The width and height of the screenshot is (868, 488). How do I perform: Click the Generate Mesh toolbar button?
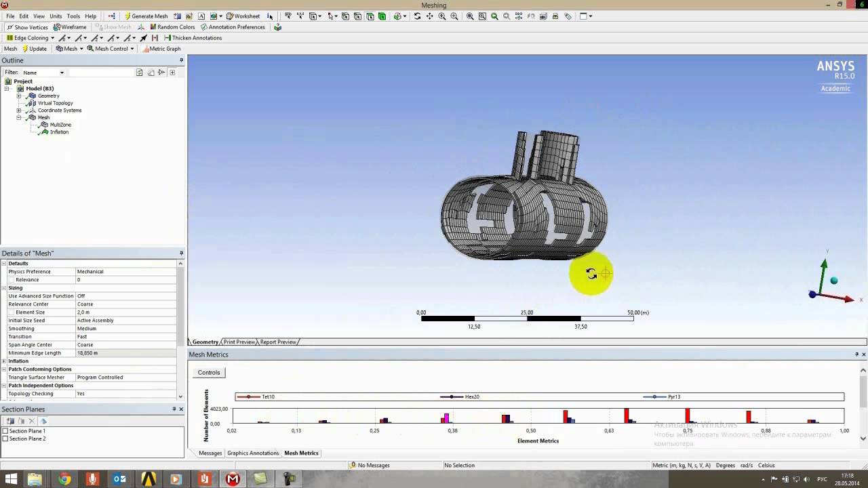[146, 16]
